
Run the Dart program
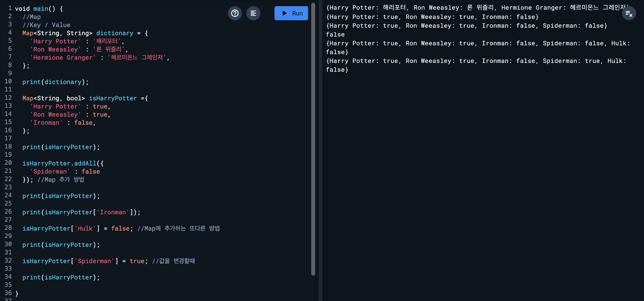point(291,13)
